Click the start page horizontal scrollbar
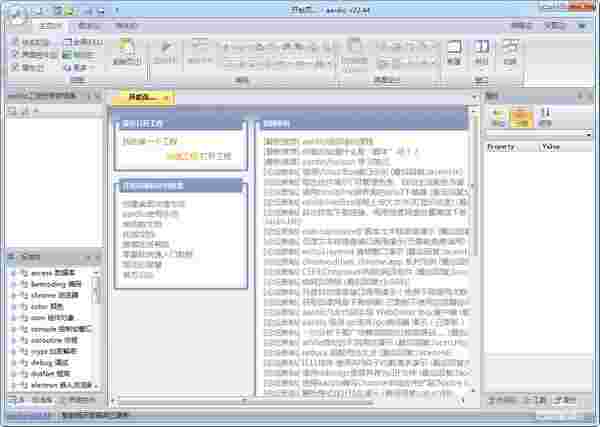Image resolution: width=600 pixels, height=427 pixels. click(287, 401)
